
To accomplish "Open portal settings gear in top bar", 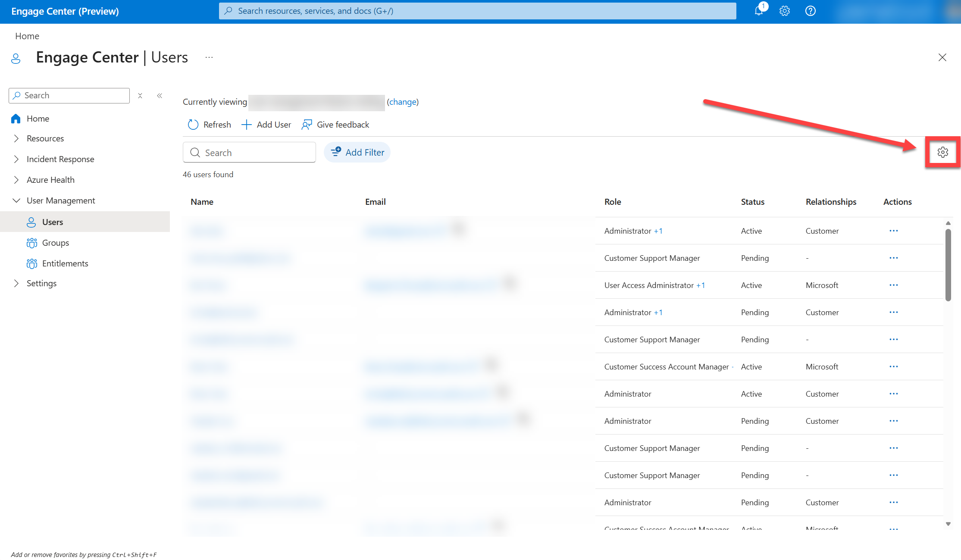I will [785, 11].
